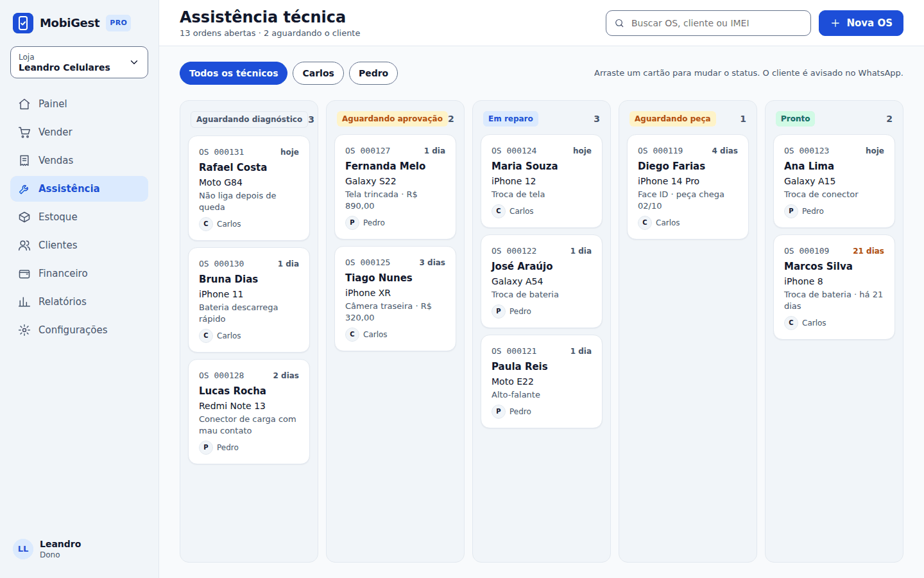Screen dimensions: 924x578
Task: Create a new order with Nova OS
Action: (x=861, y=23)
